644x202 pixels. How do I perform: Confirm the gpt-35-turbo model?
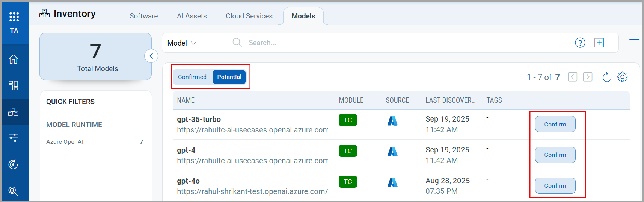(555, 124)
